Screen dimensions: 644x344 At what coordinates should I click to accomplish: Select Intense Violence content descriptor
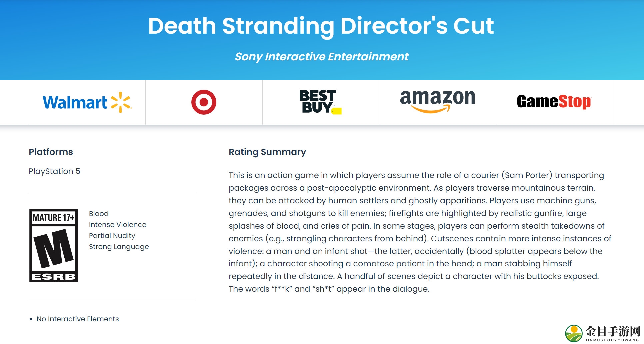[118, 225]
